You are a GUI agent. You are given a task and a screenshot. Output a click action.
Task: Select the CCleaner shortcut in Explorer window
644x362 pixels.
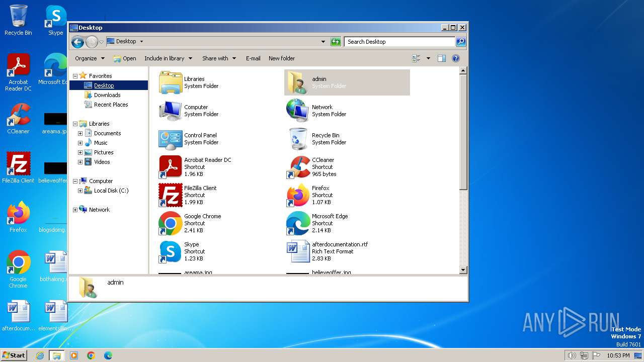(297, 167)
